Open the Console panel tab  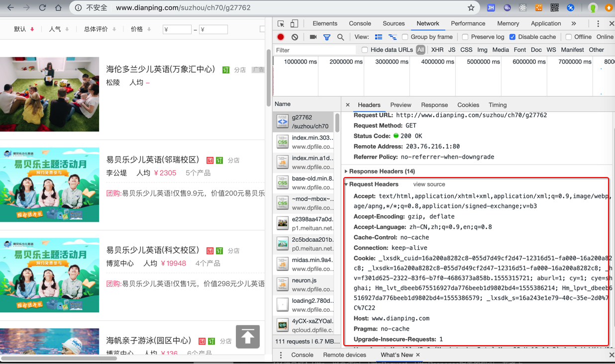coord(360,23)
